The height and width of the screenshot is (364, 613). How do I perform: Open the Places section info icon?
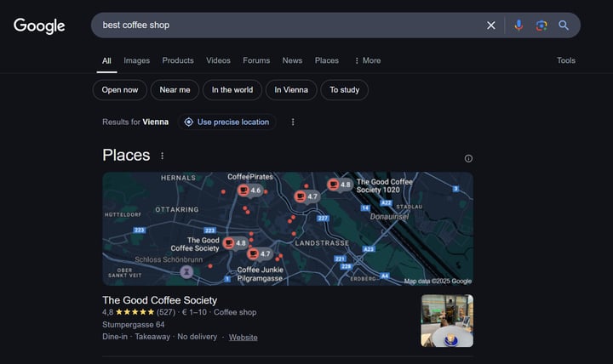click(468, 158)
